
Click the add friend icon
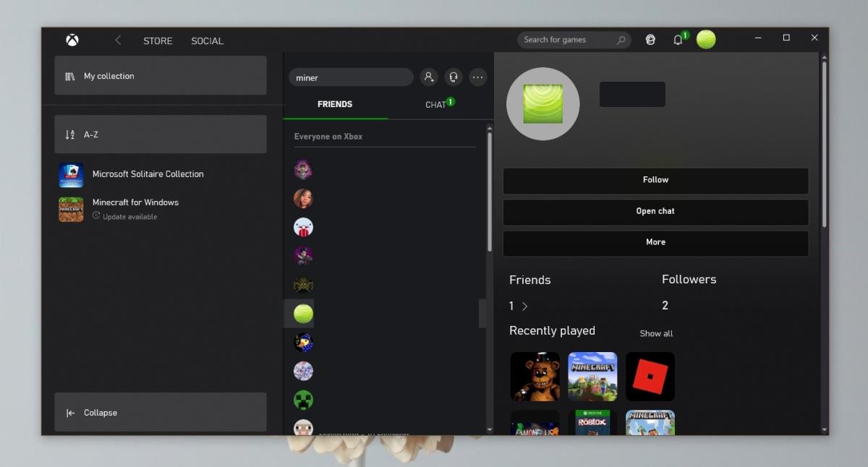tap(429, 77)
